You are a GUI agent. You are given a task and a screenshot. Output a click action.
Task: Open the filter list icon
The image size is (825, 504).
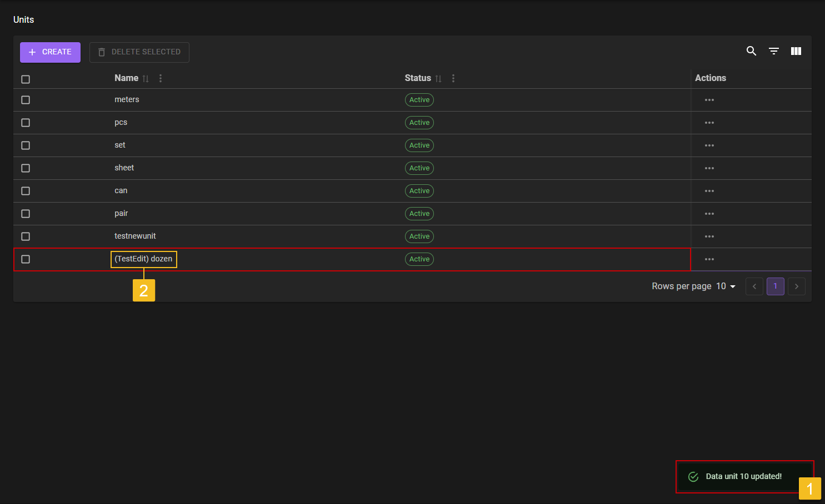point(773,51)
